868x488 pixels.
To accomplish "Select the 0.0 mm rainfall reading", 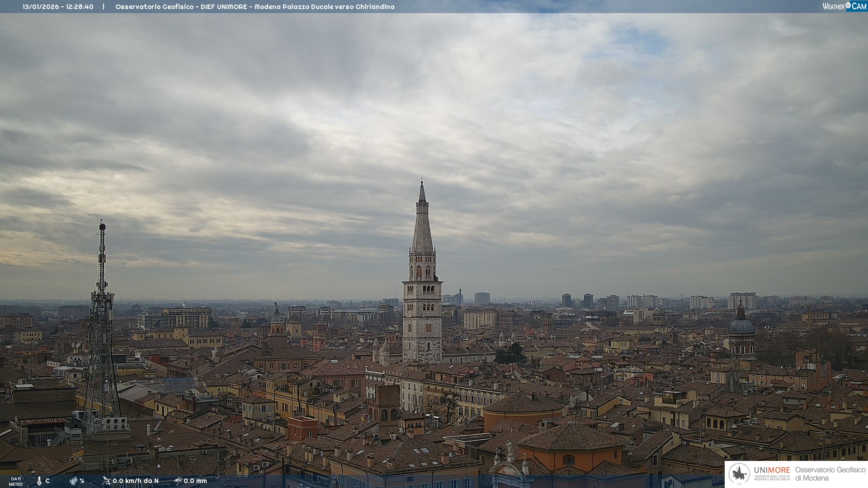I will [195, 481].
